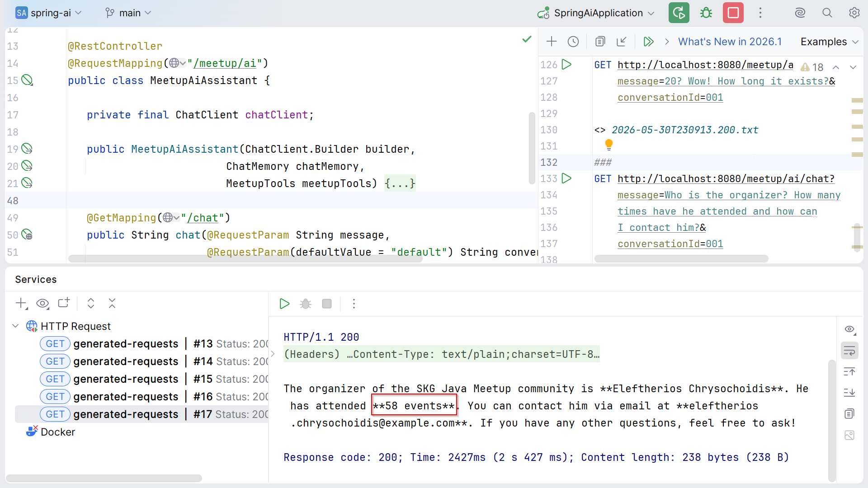Run all requests in file
The width and height of the screenshot is (868, 488).
click(649, 42)
